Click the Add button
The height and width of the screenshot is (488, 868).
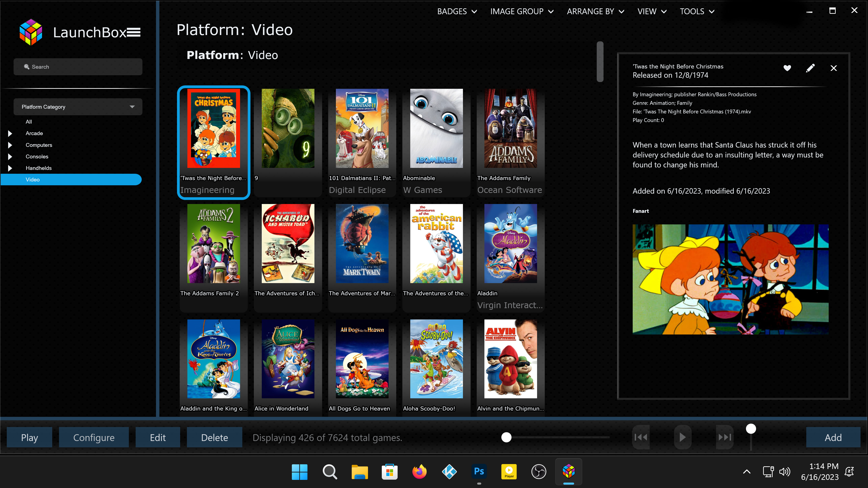point(833,437)
